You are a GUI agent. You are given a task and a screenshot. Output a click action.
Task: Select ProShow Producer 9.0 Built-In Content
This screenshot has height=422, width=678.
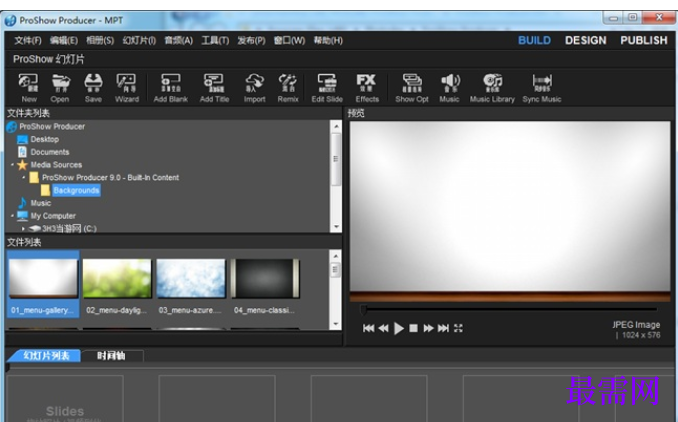[x=110, y=177]
